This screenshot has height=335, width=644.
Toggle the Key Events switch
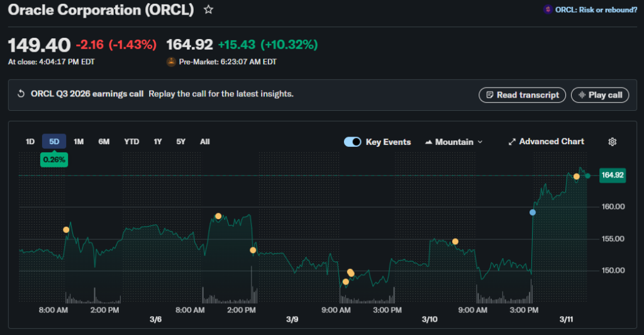(352, 142)
